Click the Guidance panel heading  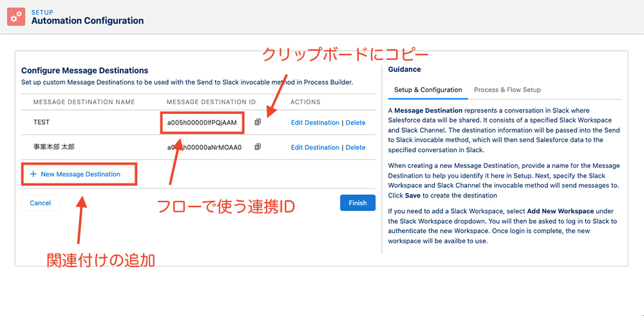(x=404, y=70)
